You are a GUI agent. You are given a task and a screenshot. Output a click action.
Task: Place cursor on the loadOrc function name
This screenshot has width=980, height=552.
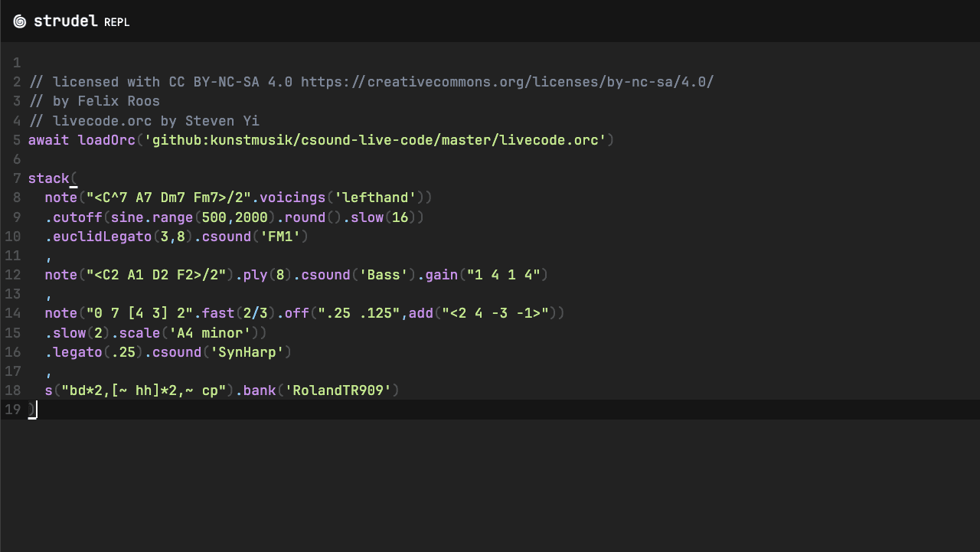click(106, 140)
